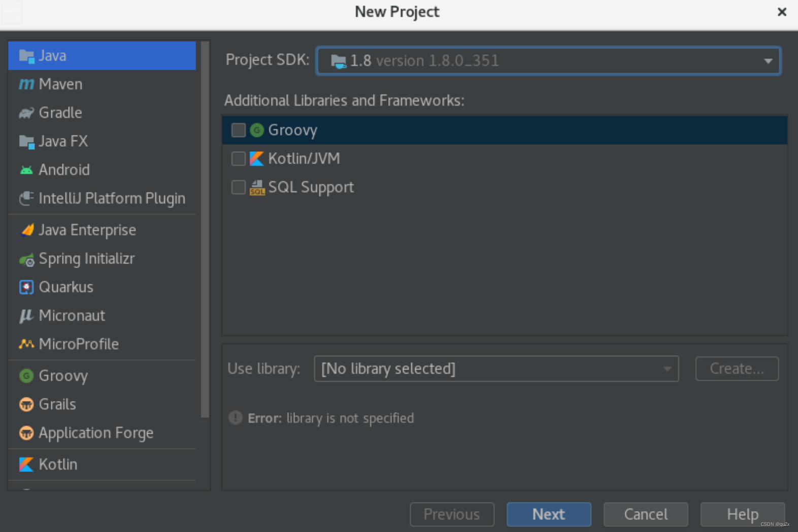Open Help for New Project
The width and height of the screenshot is (798, 532).
tap(743, 514)
